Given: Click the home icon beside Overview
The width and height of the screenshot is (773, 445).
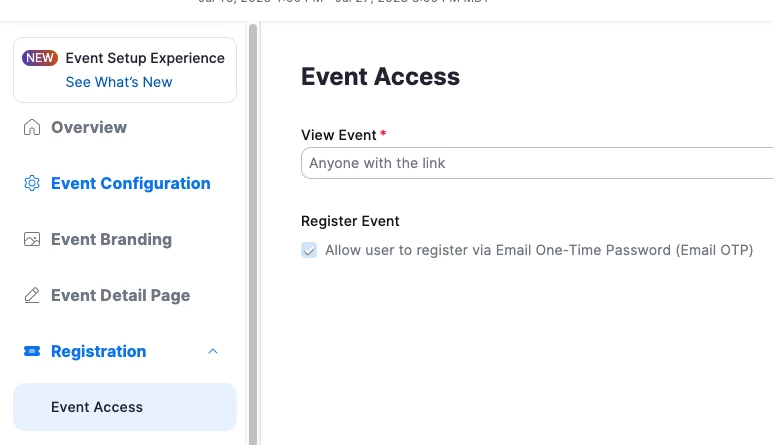Looking at the screenshot, I should tap(32, 128).
